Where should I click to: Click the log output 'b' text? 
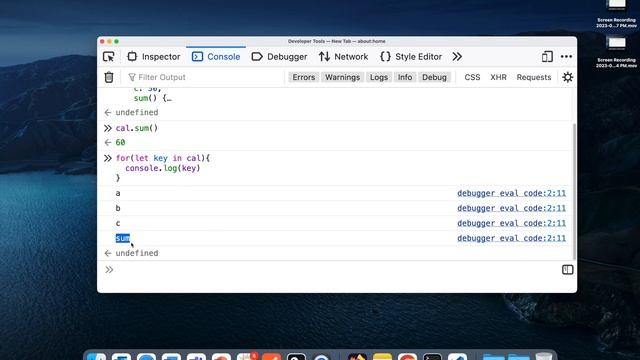pyautogui.click(x=118, y=208)
